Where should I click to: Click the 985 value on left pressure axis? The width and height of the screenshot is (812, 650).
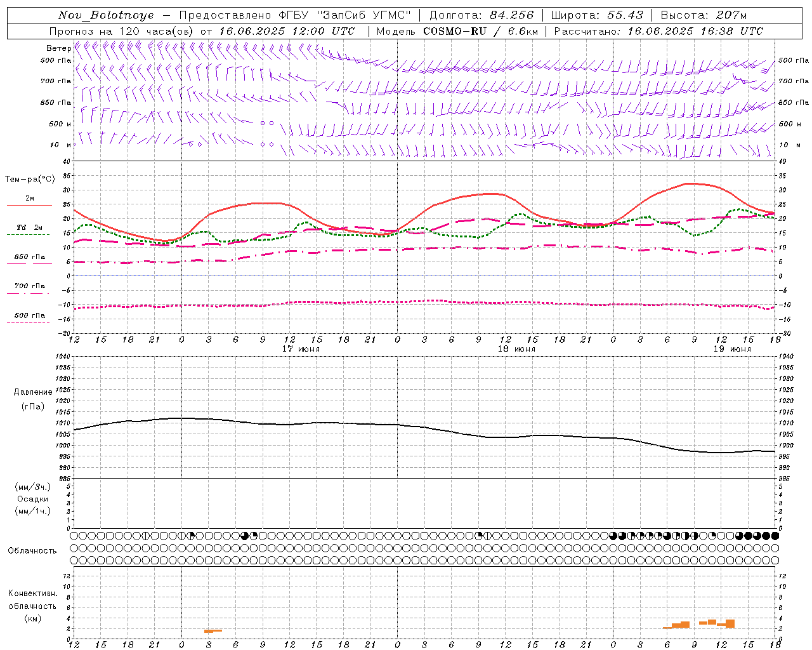(65, 479)
